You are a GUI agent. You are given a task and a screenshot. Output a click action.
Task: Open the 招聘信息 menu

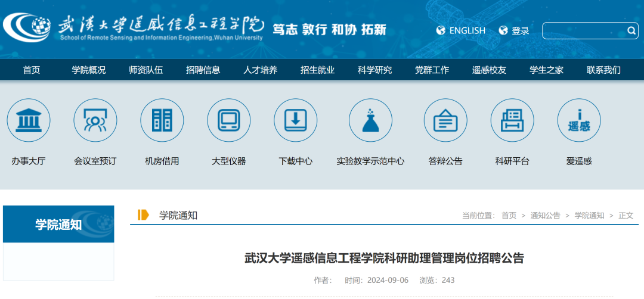[203, 70]
